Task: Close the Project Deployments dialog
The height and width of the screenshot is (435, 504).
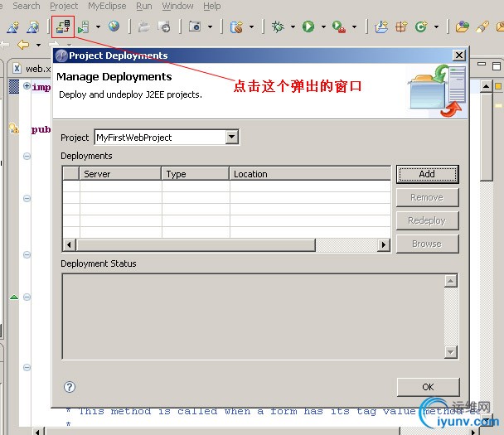Action: [x=459, y=56]
